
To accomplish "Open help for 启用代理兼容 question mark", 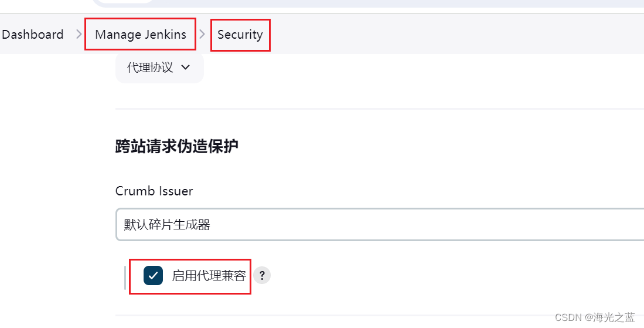I will (261, 275).
